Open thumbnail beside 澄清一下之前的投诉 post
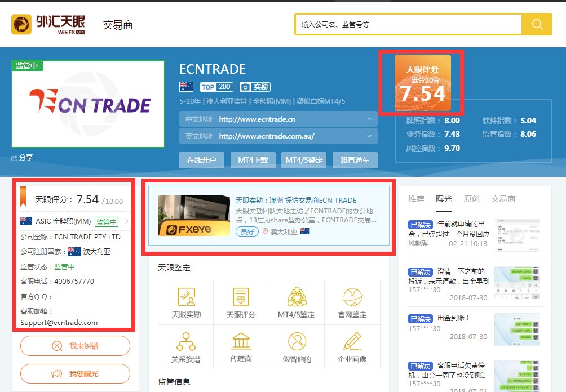The width and height of the screenshot is (566, 392). [x=517, y=282]
